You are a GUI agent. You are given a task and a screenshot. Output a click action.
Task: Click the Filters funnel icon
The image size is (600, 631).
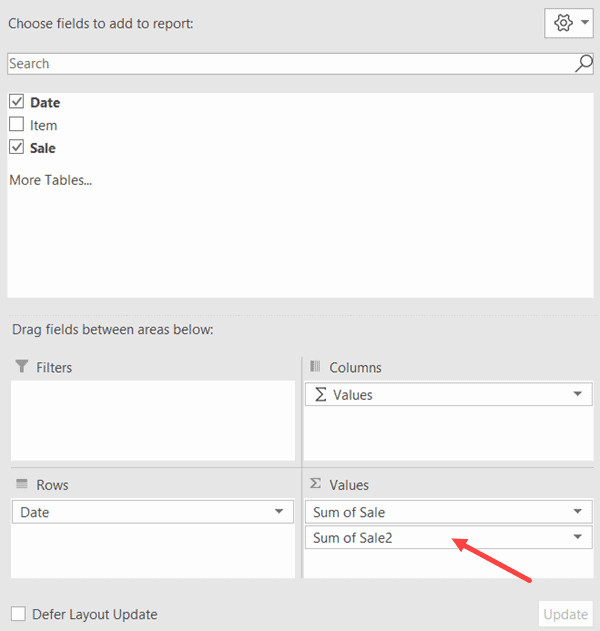(x=22, y=367)
